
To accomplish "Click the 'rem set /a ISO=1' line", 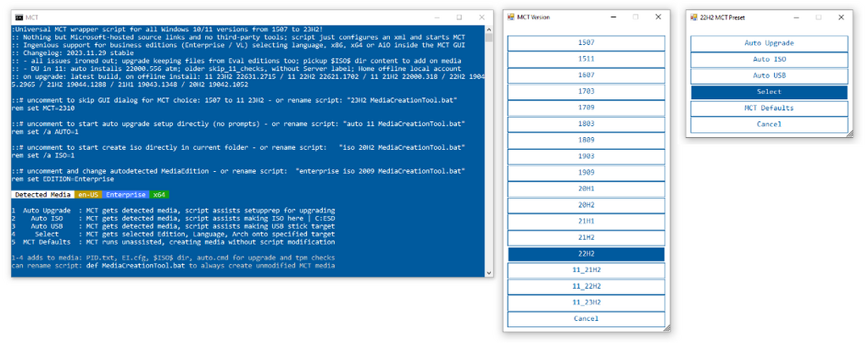I will point(42,156).
